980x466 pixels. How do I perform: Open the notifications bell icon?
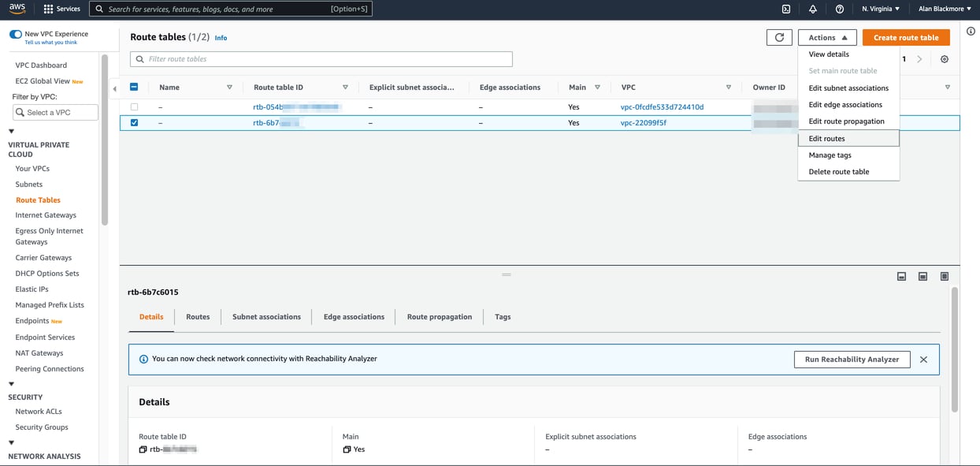point(812,9)
